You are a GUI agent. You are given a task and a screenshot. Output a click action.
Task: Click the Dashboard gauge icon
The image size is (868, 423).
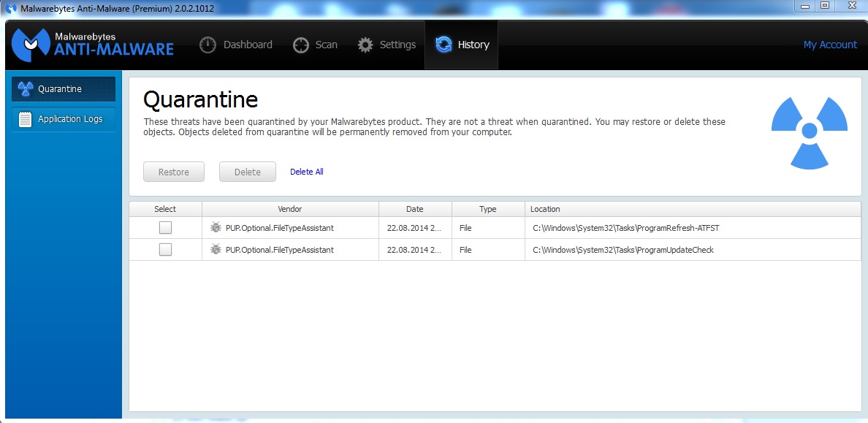coord(208,45)
